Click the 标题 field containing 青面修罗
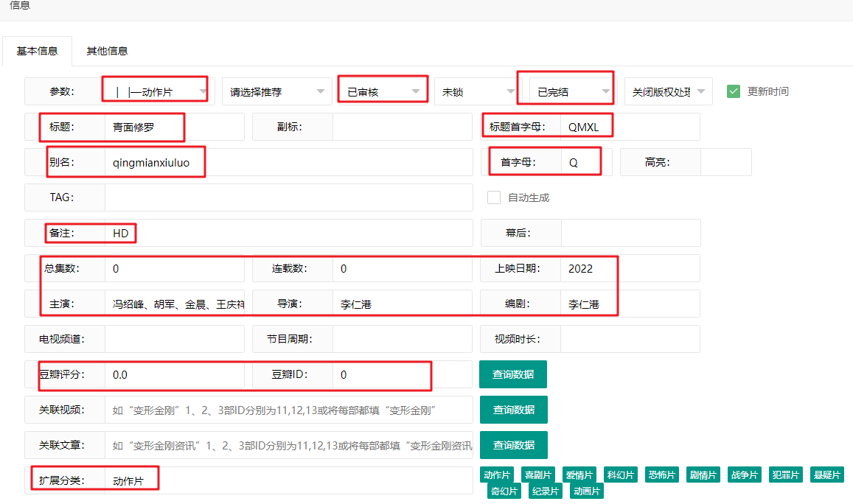The width and height of the screenshot is (853, 504). pos(174,127)
